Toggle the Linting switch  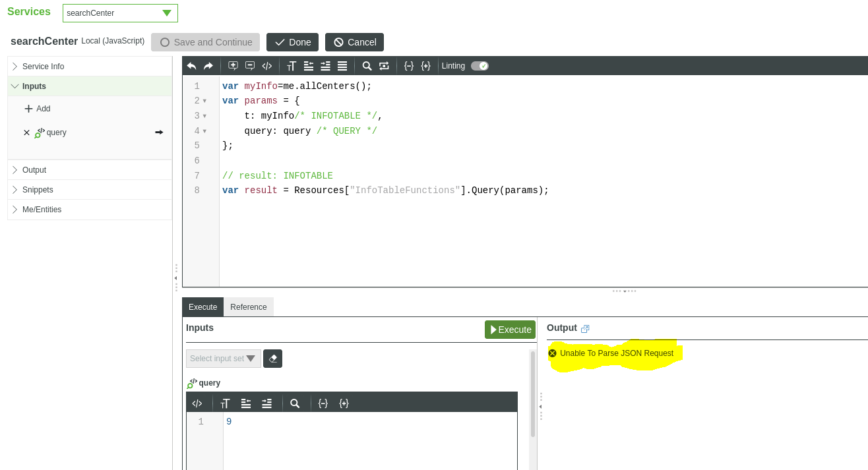coord(480,66)
